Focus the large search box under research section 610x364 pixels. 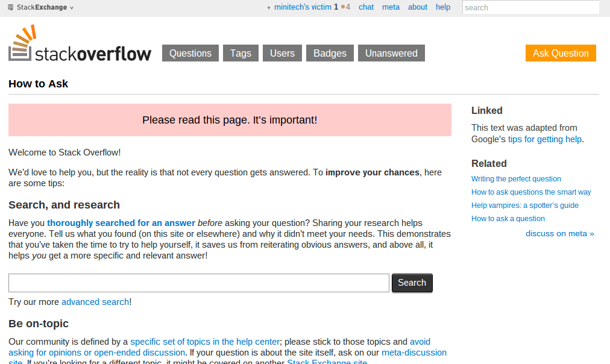coord(199,283)
